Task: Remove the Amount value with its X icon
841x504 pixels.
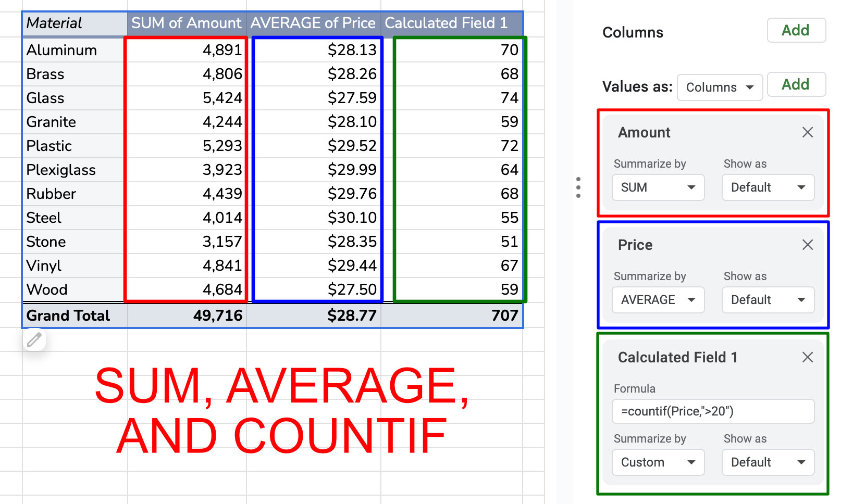Action: pyautogui.click(x=807, y=132)
